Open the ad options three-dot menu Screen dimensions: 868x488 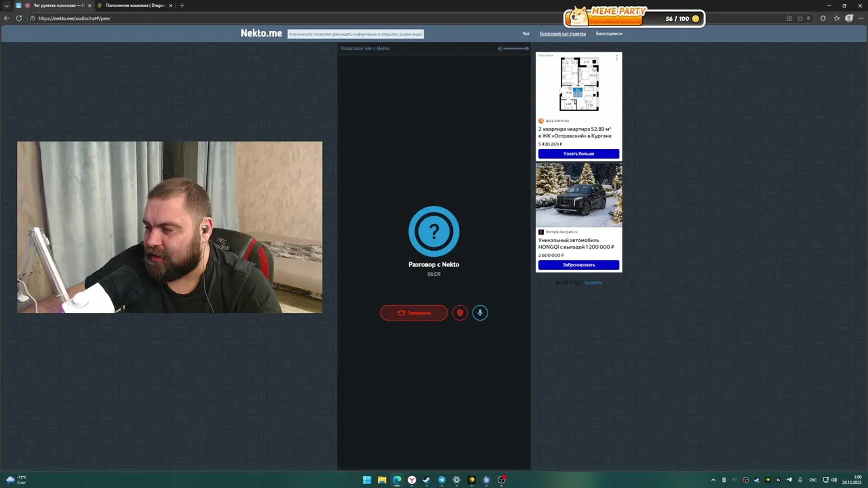pos(616,58)
